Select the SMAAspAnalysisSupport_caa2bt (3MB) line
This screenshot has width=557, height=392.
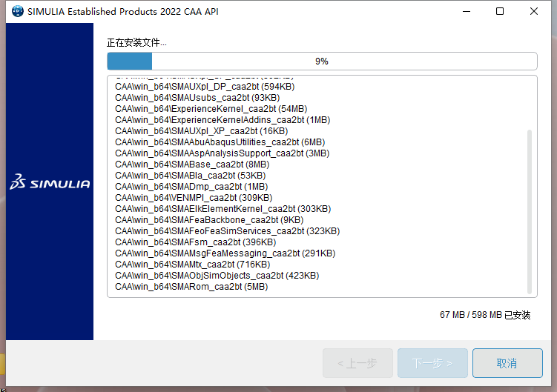[x=222, y=153]
